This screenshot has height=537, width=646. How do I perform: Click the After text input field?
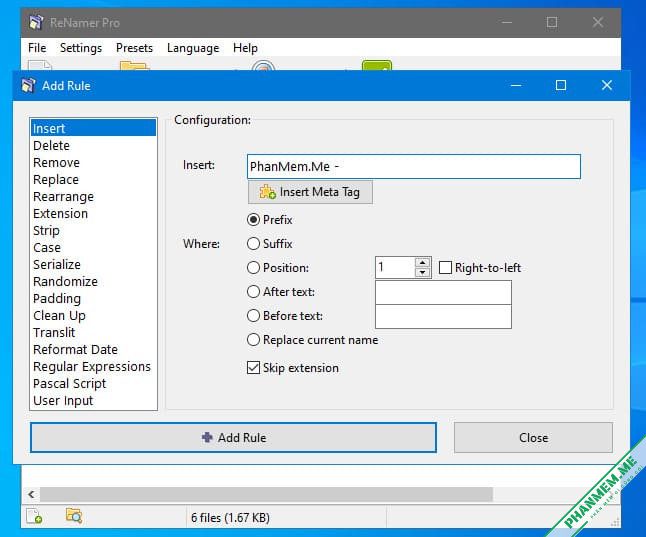coord(443,293)
